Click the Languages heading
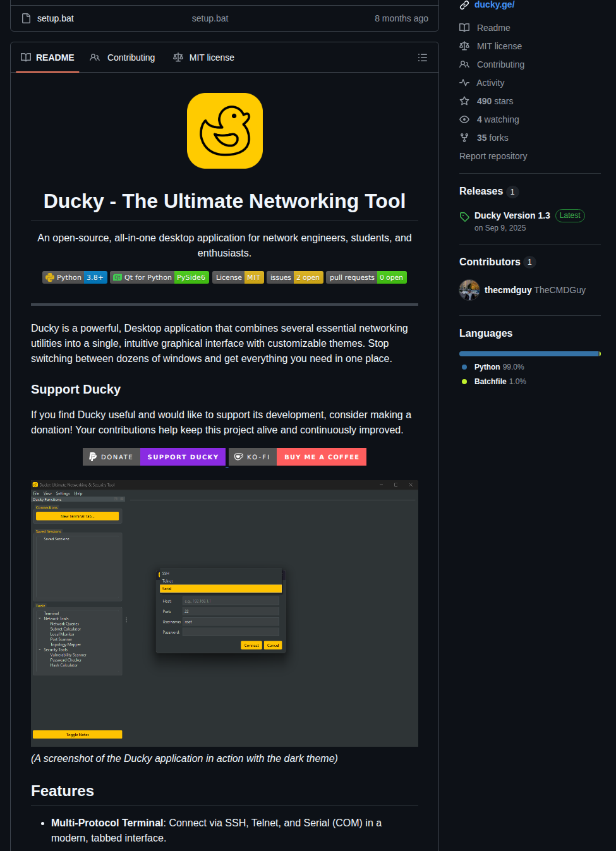 [486, 334]
